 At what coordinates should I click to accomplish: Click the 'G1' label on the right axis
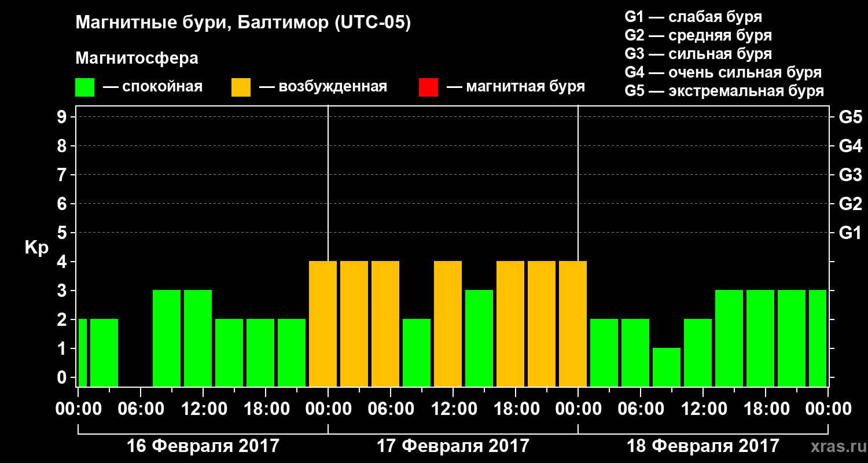click(x=850, y=233)
